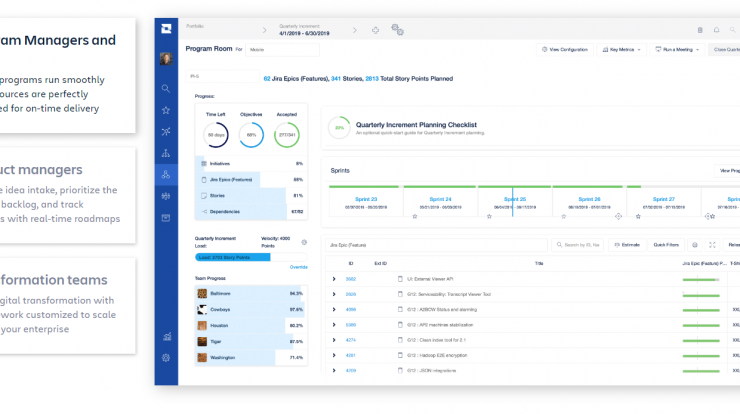Select Initiatives progress row
Screen dimensions: 740x414
coord(251,164)
